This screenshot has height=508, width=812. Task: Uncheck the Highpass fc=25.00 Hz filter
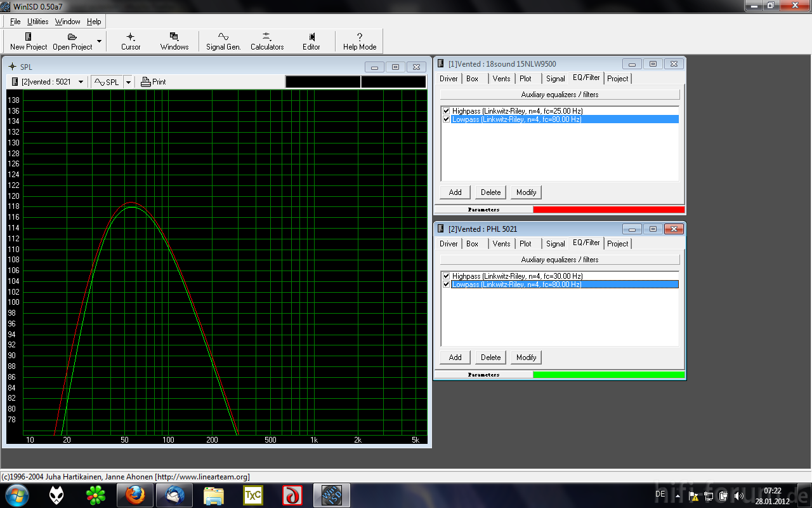[447, 111]
